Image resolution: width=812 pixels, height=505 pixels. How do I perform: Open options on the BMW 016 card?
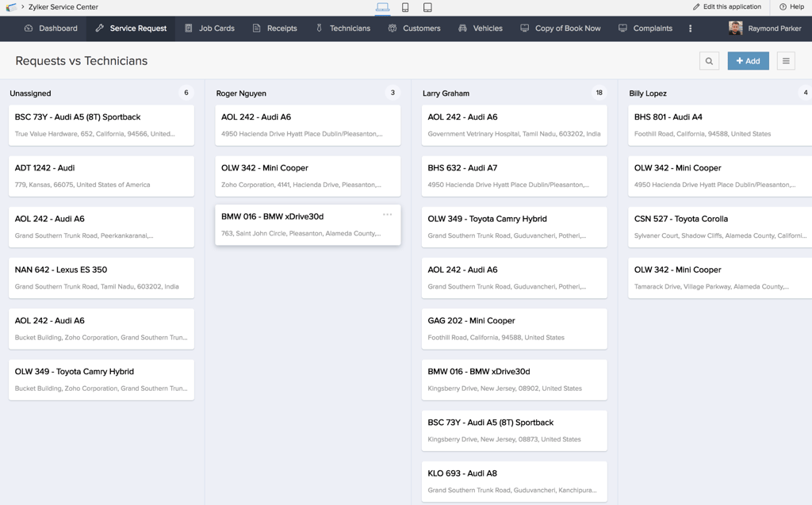(388, 214)
